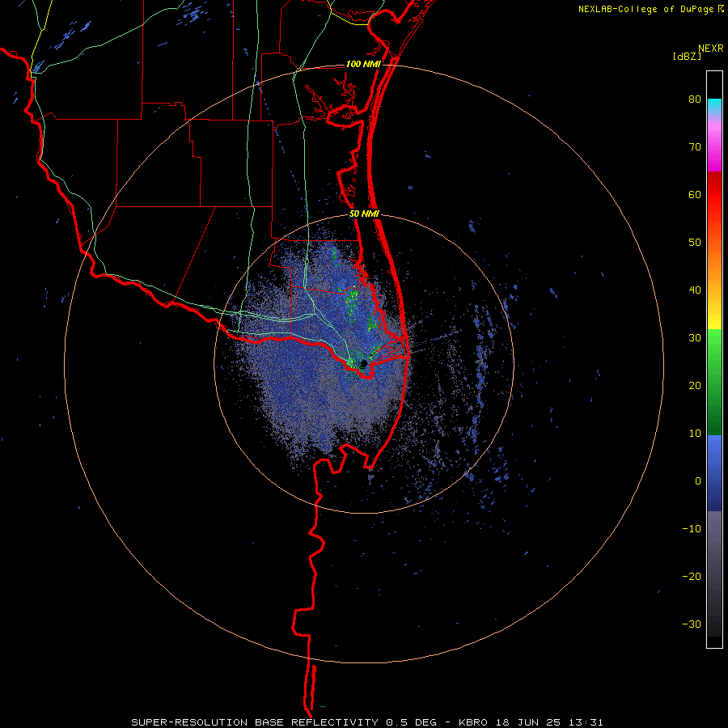Click the 70 value on dBZ scale
The height and width of the screenshot is (728, 728).
(695, 147)
